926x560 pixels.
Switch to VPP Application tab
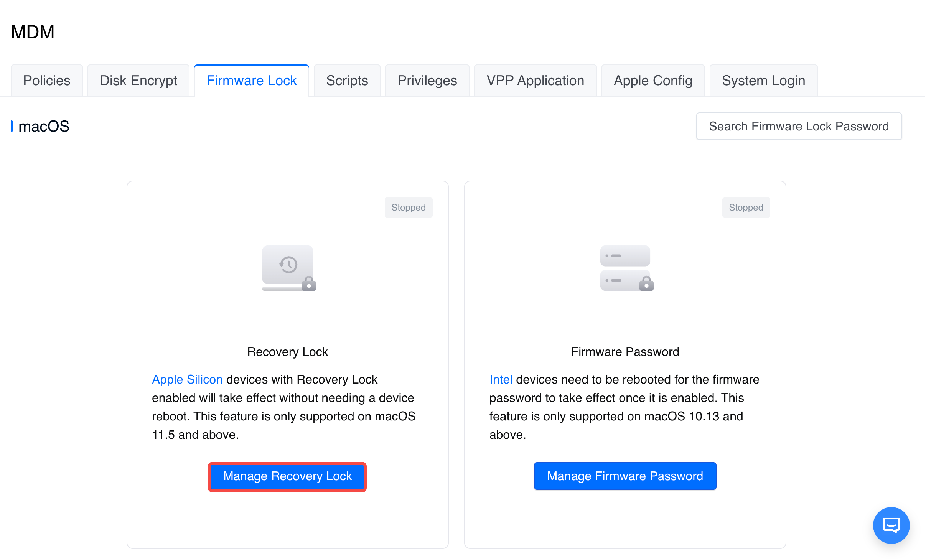click(x=535, y=81)
